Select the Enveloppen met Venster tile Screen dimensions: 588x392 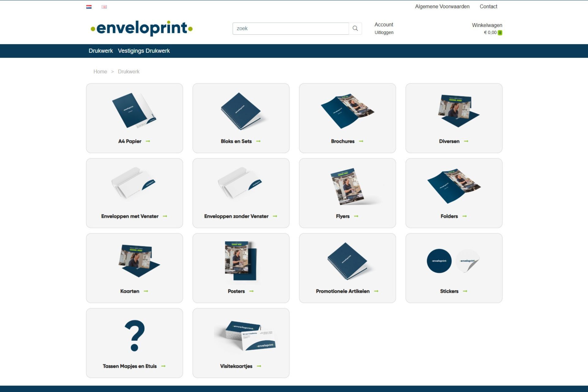click(x=134, y=193)
